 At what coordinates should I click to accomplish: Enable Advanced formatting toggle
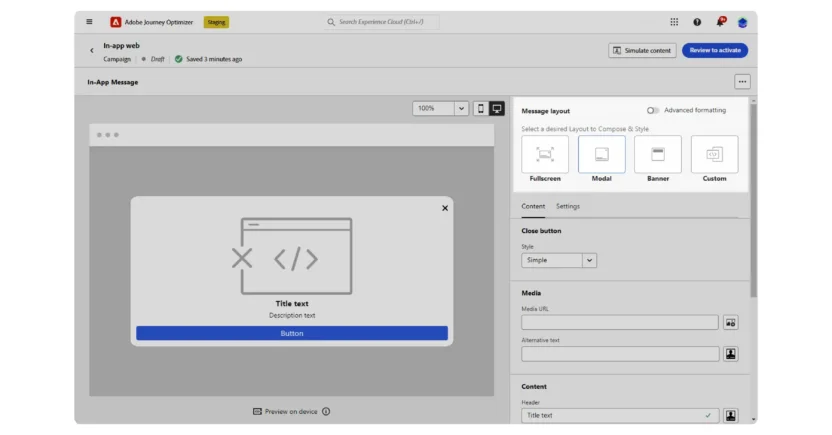653,110
